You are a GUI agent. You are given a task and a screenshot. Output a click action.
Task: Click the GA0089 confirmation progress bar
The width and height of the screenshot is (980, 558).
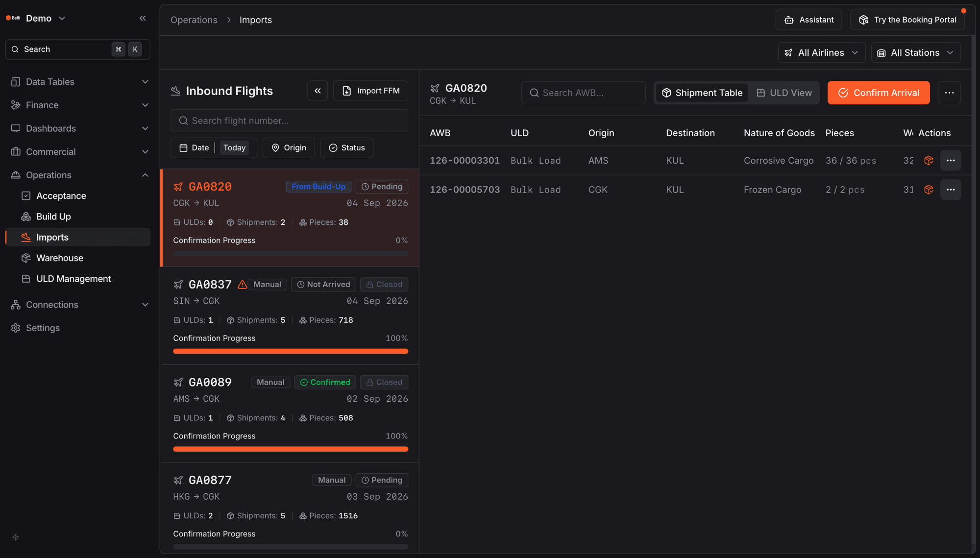(291, 449)
